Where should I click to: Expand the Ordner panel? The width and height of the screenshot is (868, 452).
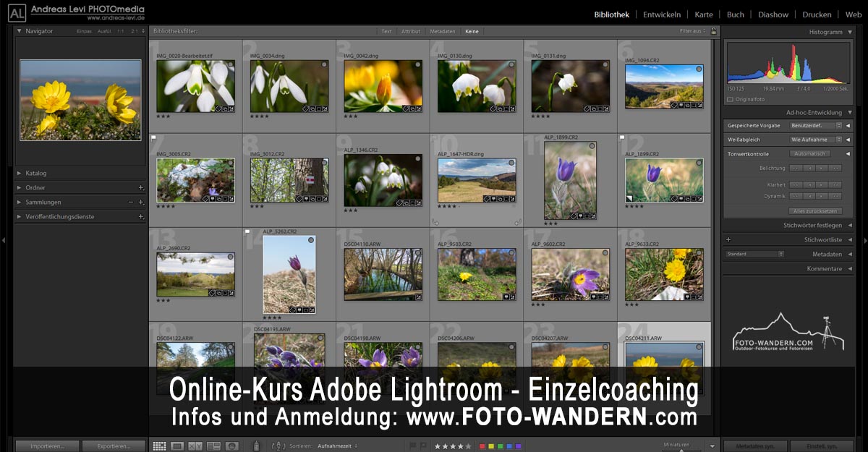pyautogui.click(x=19, y=188)
